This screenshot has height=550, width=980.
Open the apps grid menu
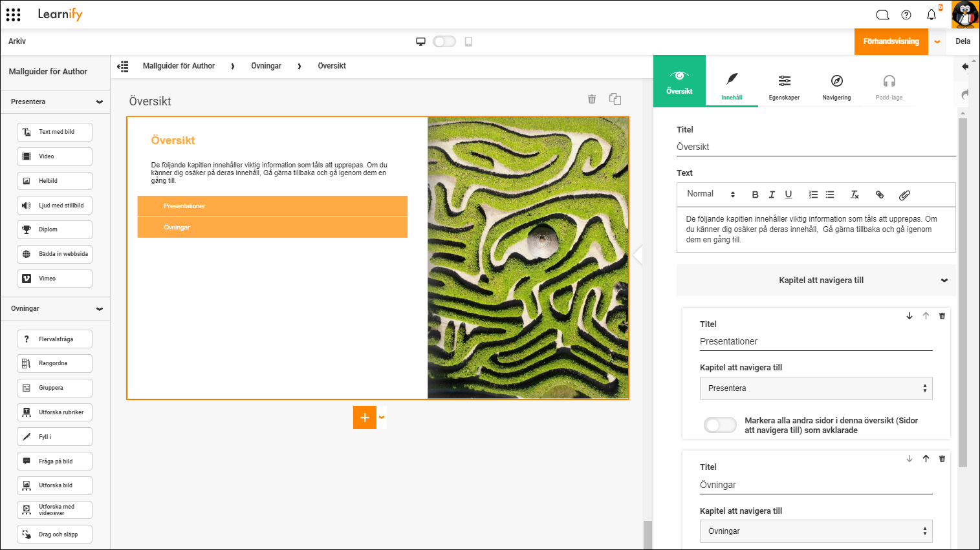coord(14,14)
